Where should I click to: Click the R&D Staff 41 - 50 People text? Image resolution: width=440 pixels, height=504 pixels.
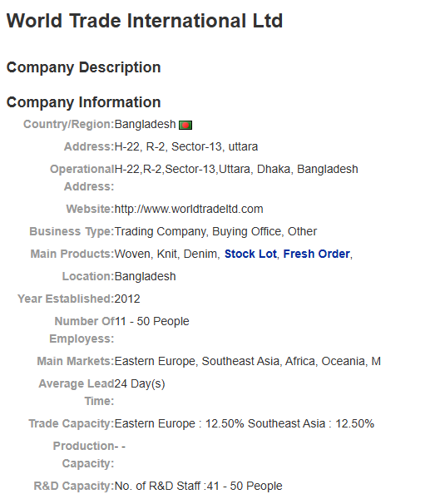click(198, 486)
